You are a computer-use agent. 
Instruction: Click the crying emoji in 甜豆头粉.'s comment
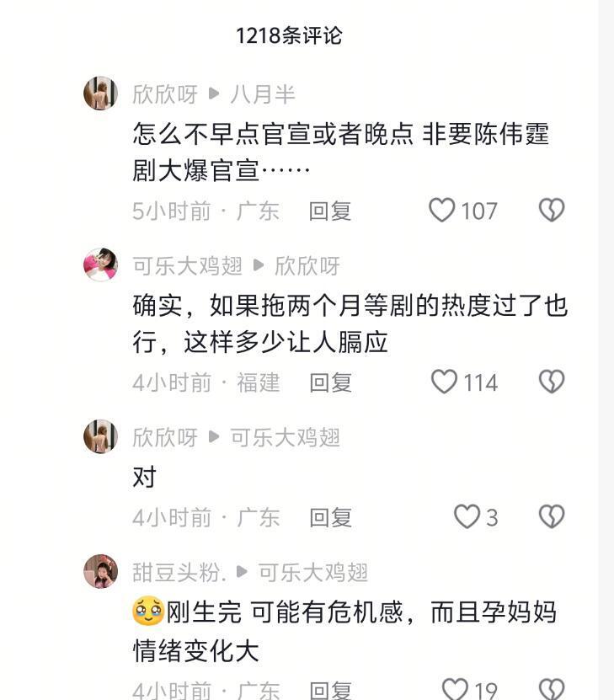click(144, 611)
